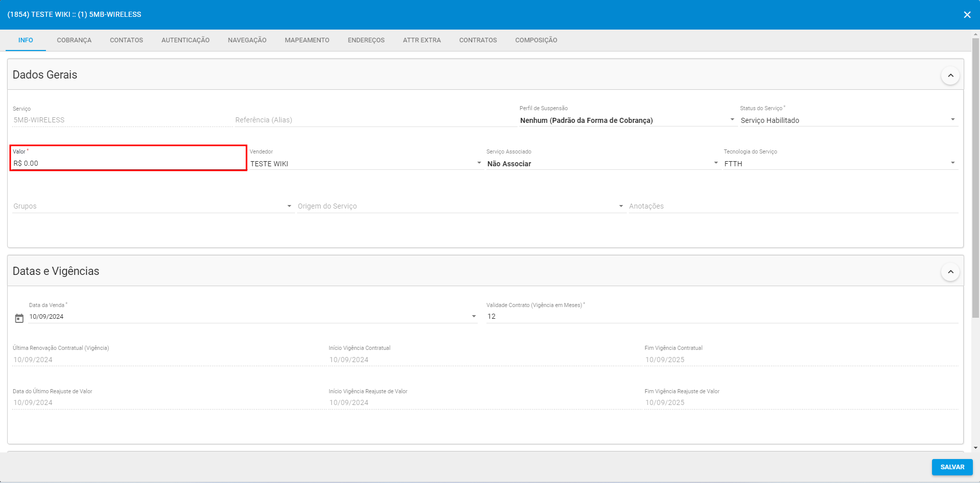Click the scrollbar down arrow
The height and width of the screenshot is (483, 980).
(975, 448)
